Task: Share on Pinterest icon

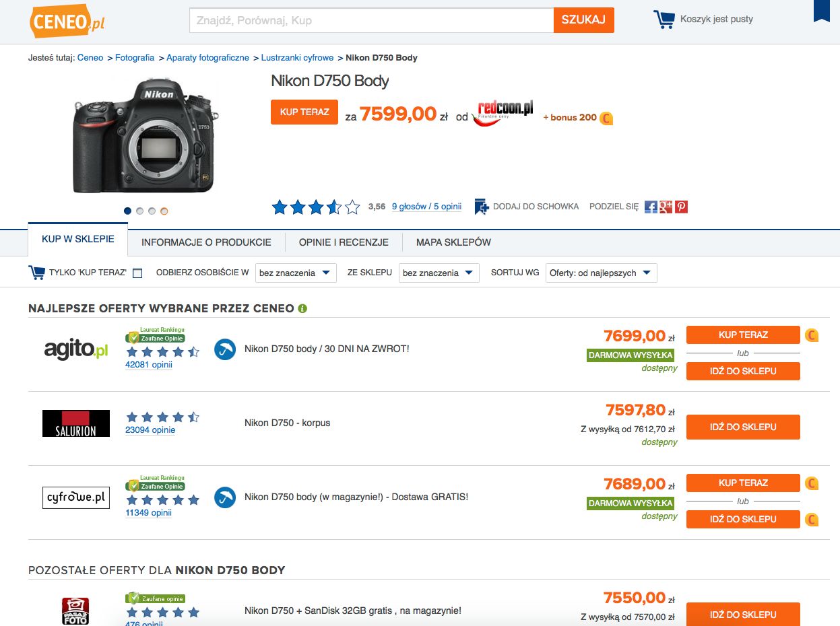Action: 682,207
